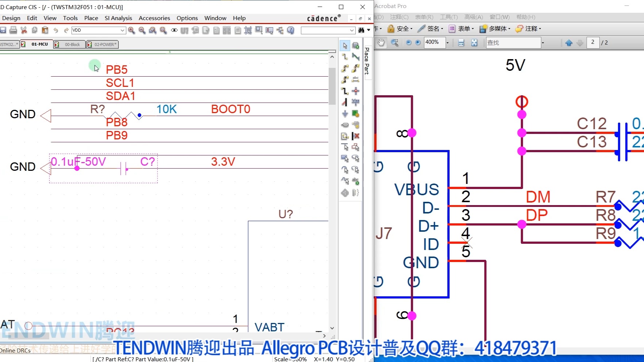Open the VDD part selector dropdown
644x362 pixels.
click(123, 30)
